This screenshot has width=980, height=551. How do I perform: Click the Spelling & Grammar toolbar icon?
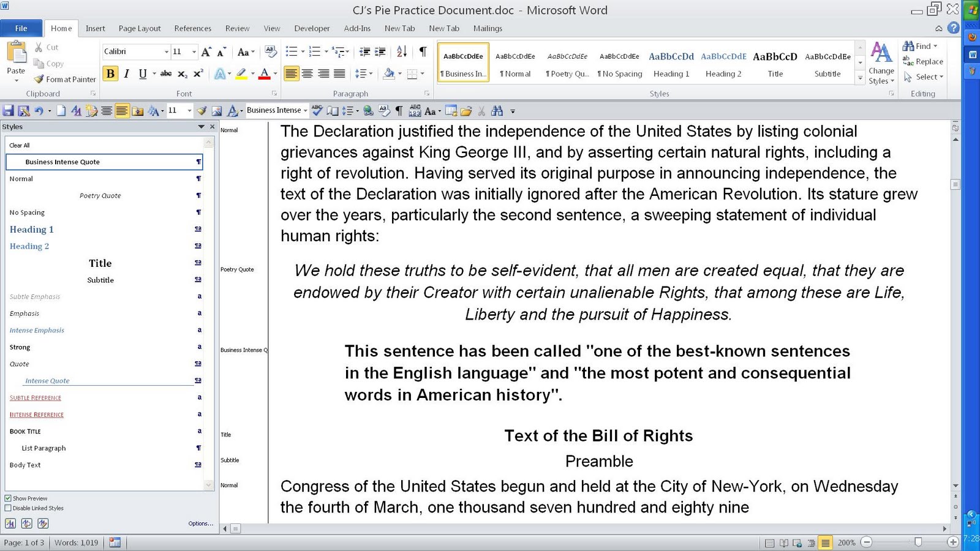click(x=317, y=111)
